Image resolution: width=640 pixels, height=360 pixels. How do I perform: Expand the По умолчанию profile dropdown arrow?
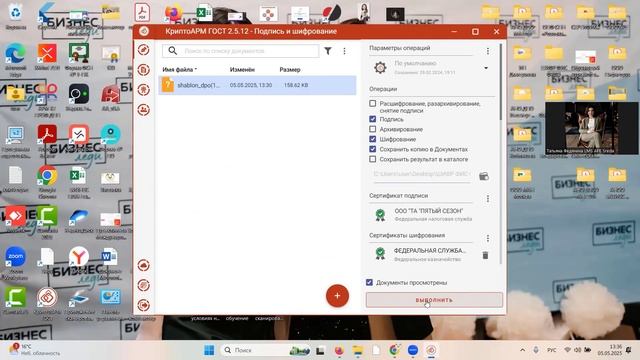tap(486, 68)
